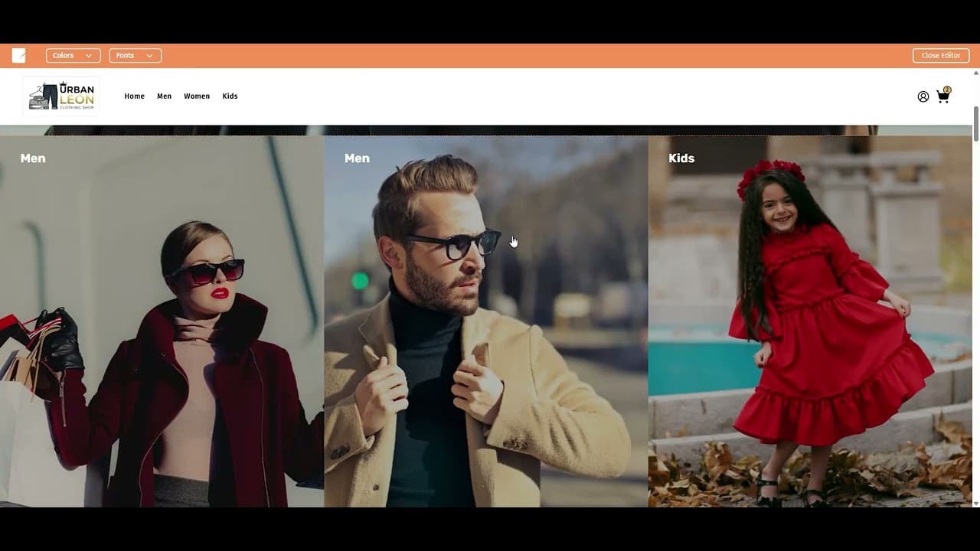Select Home in the navigation menu

(134, 96)
